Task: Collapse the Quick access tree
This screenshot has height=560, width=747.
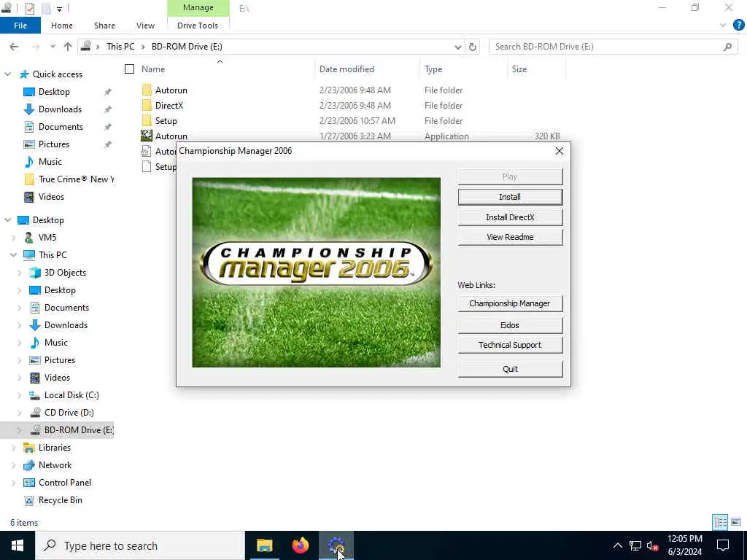Action: click(x=7, y=74)
